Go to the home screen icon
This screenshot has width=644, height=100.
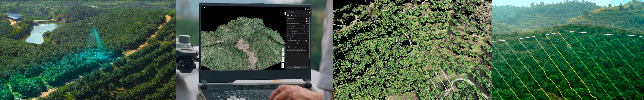pos(205,7)
